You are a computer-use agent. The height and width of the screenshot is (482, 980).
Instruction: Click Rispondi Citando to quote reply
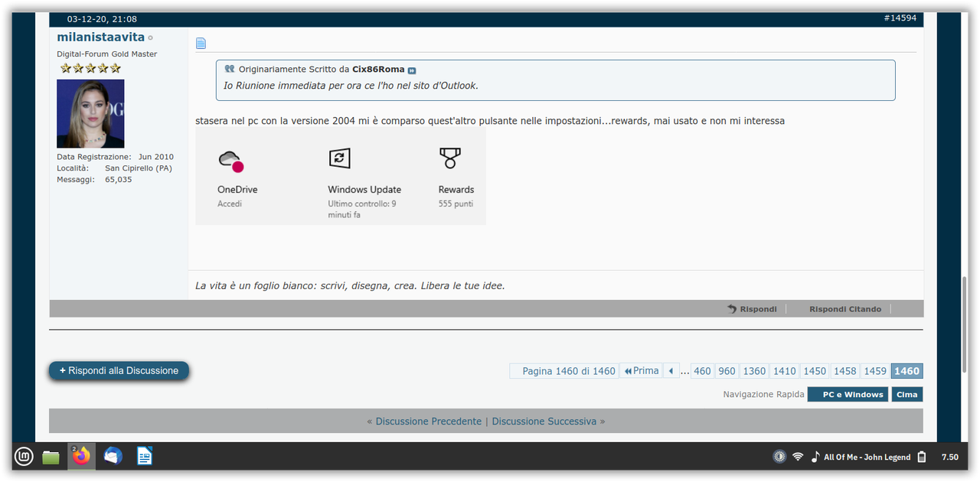tap(845, 309)
